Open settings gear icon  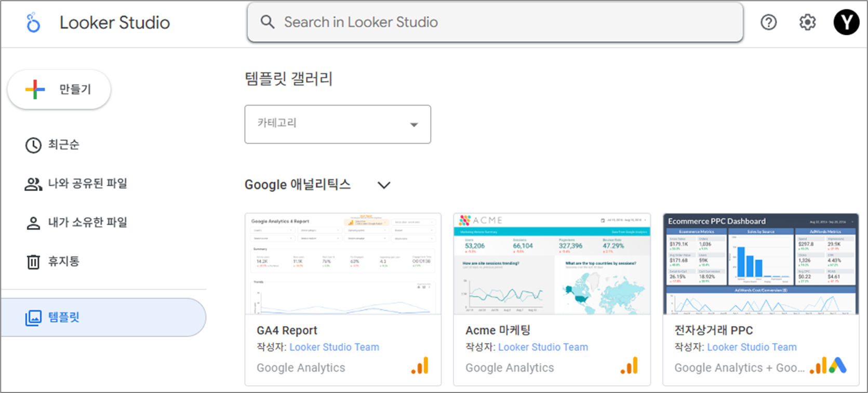click(x=807, y=22)
